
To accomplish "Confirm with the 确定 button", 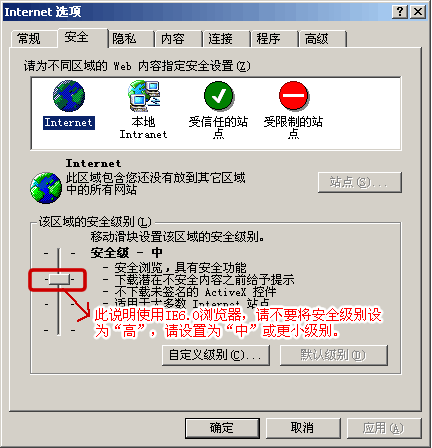I will coord(222,428).
